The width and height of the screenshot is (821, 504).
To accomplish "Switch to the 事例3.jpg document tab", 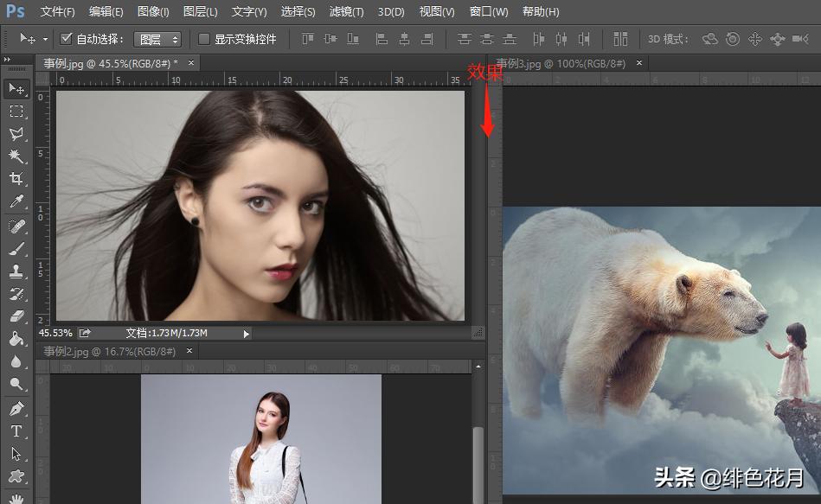I will coord(562,63).
